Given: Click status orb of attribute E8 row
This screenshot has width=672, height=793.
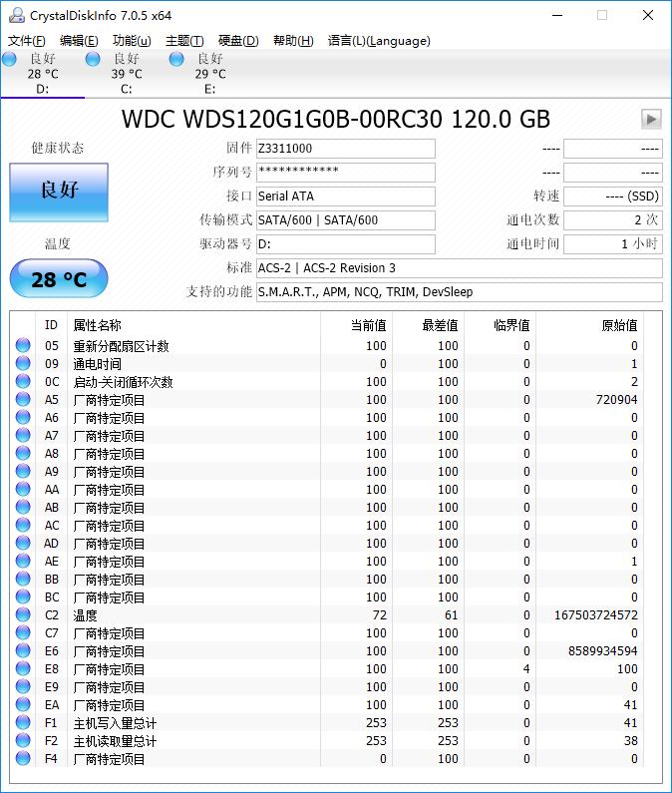Looking at the screenshot, I should click(23, 668).
